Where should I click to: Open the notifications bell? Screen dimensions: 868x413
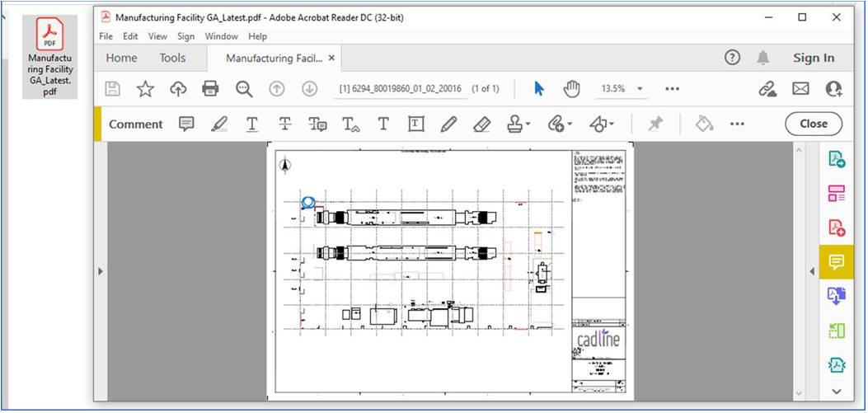[763, 58]
